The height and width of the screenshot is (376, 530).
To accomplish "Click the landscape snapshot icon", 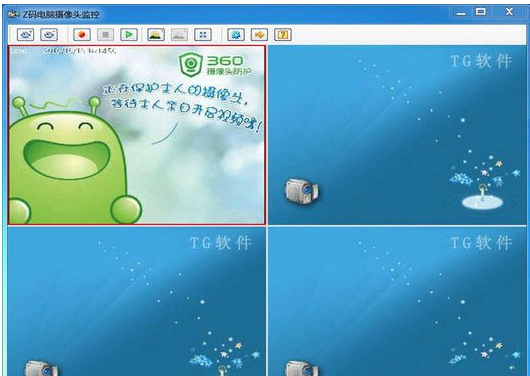I will (x=156, y=34).
